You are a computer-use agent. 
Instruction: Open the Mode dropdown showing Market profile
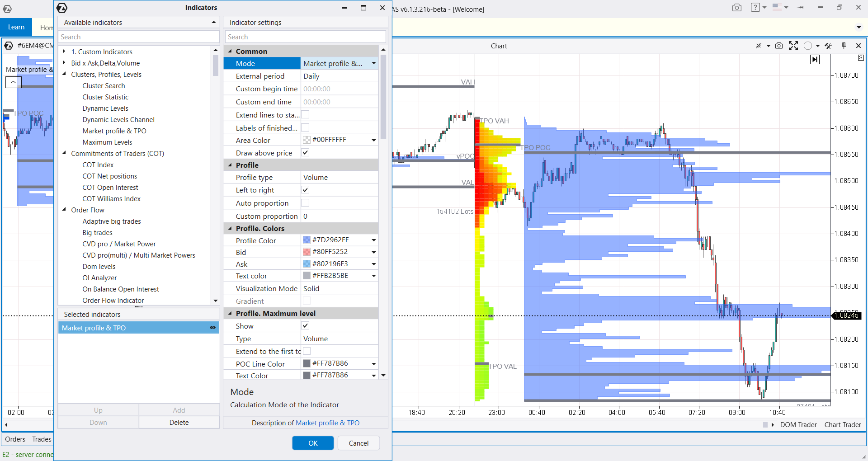coord(373,63)
